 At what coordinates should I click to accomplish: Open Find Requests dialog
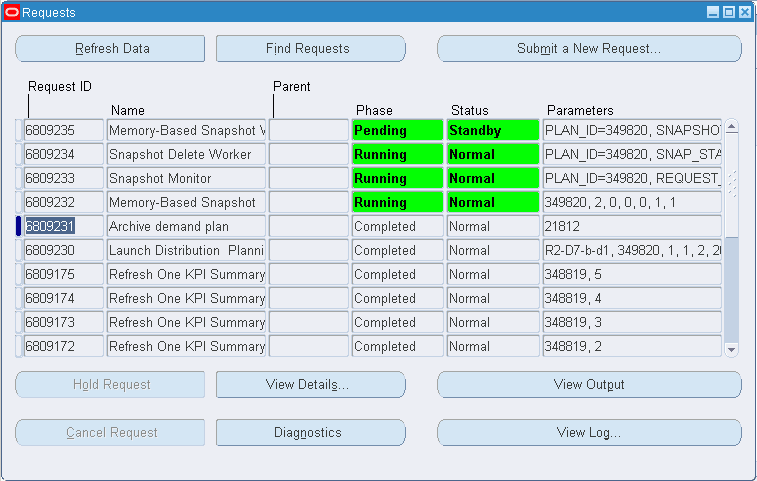click(310, 48)
